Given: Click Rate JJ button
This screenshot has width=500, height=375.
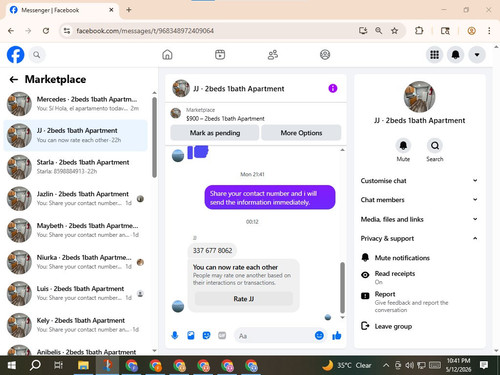Looking at the screenshot, I should click(244, 299).
